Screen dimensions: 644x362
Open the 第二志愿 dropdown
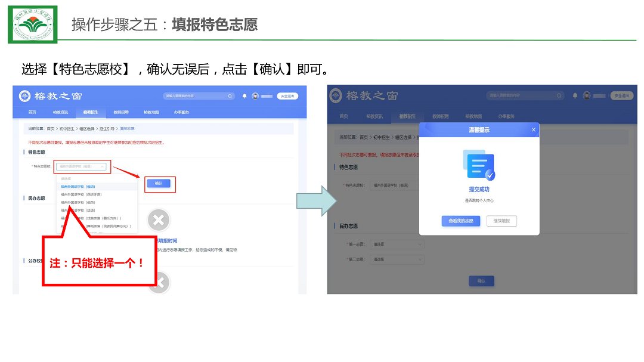pos(397,259)
